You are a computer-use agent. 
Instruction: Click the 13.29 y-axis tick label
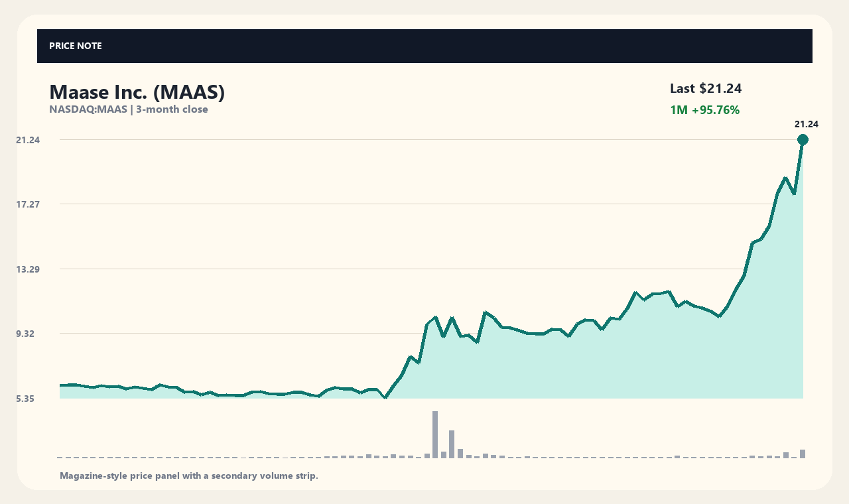29,269
